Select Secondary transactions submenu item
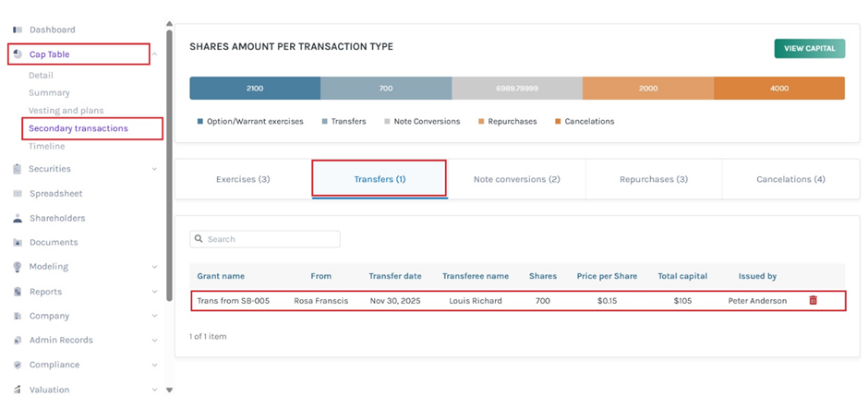 tap(78, 128)
